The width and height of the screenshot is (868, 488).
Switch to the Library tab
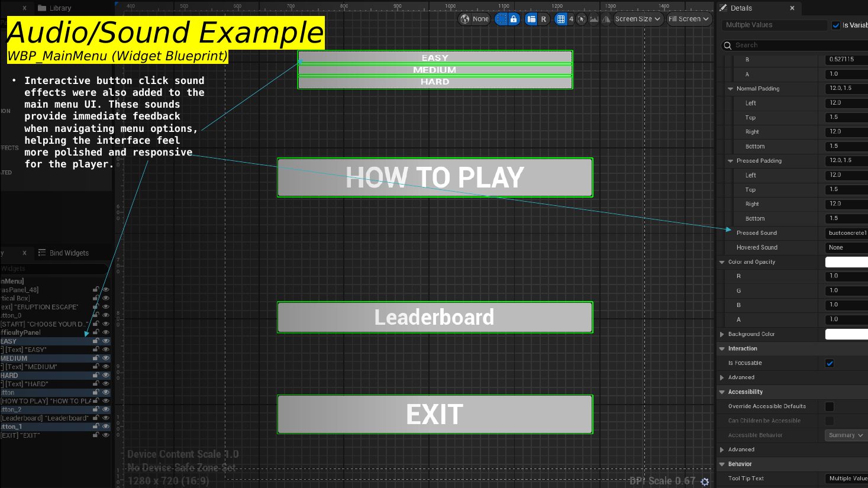point(54,8)
